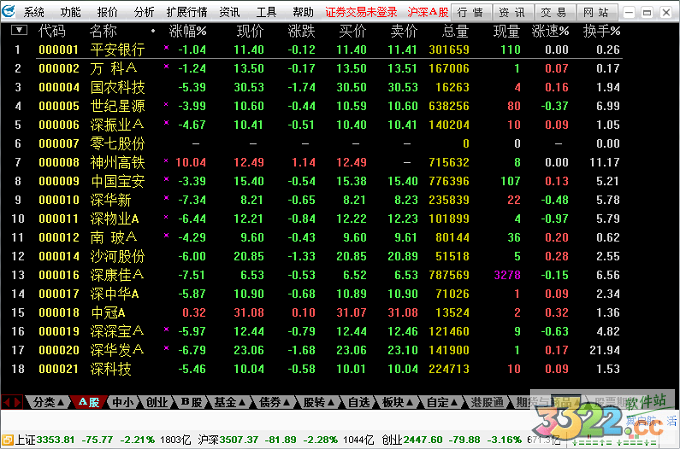Click the 创业 index value 2447.60
Image resolution: width=680 pixels, height=449 pixels.
coord(423,439)
